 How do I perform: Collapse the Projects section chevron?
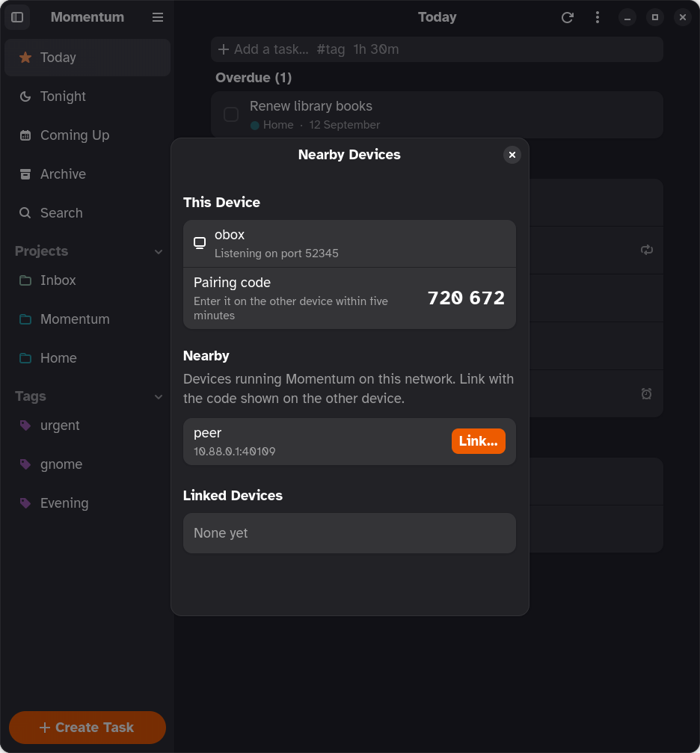[158, 252]
